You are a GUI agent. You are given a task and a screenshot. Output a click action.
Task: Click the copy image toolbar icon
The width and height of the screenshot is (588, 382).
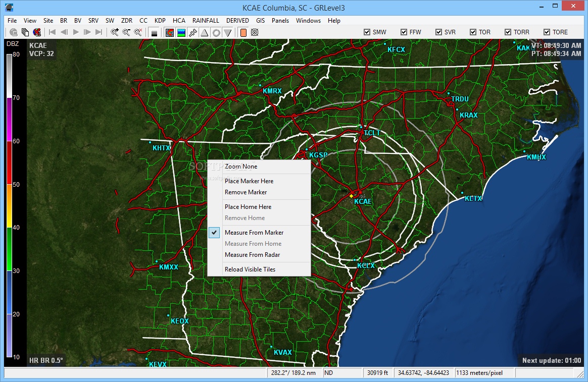click(25, 32)
